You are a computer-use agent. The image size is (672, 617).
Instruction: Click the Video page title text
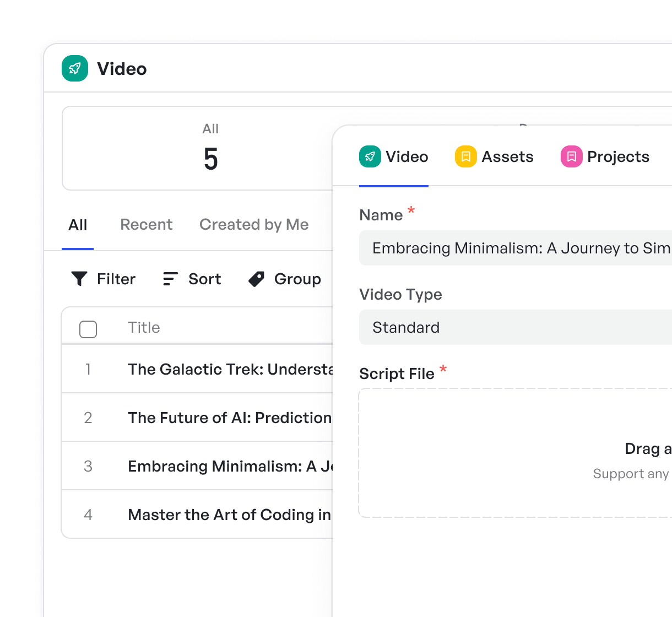point(122,69)
